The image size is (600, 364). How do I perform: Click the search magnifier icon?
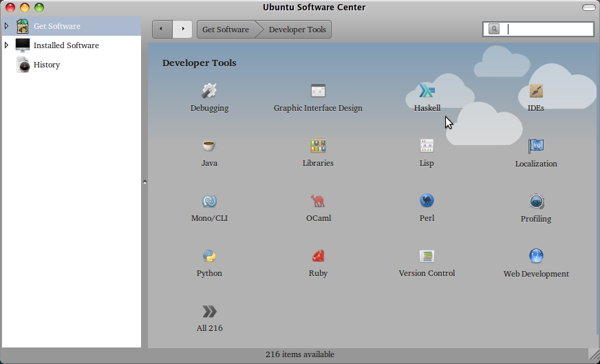(x=494, y=29)
